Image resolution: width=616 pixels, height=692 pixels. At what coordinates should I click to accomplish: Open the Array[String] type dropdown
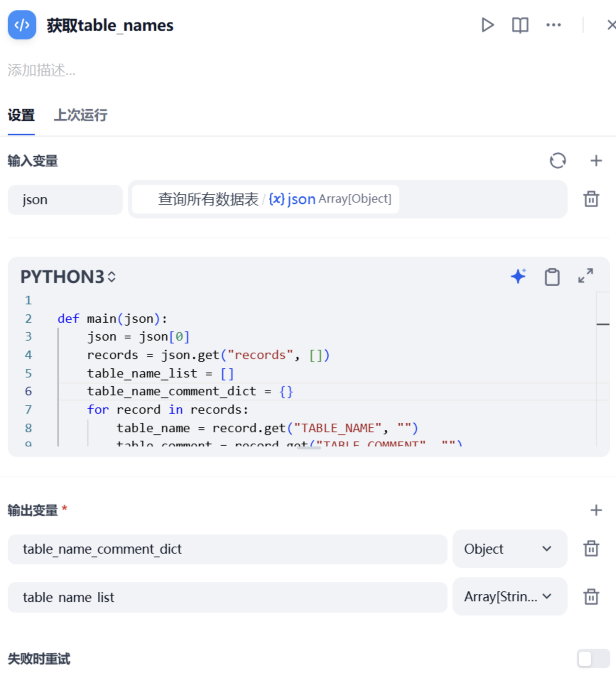[510, 596]
